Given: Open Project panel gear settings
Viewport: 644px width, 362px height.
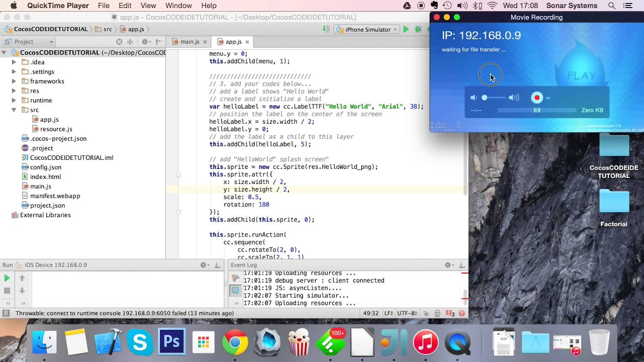Looking at the screenshot, I should (145, 42).
